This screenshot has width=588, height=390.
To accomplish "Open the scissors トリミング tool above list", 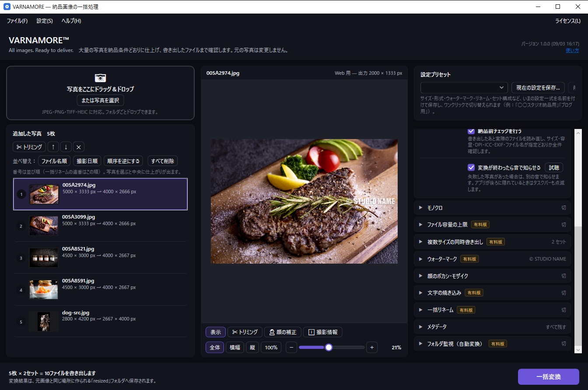I will pos(29,147).
